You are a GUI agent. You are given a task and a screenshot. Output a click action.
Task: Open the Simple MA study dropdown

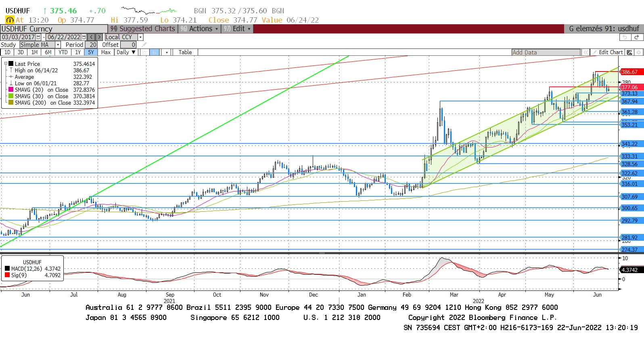coord(58,45)
